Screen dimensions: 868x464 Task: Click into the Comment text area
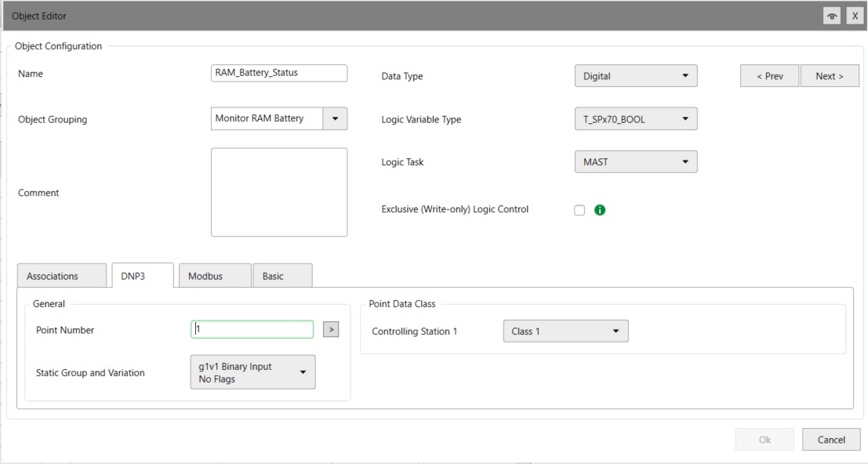coord(279,192)
